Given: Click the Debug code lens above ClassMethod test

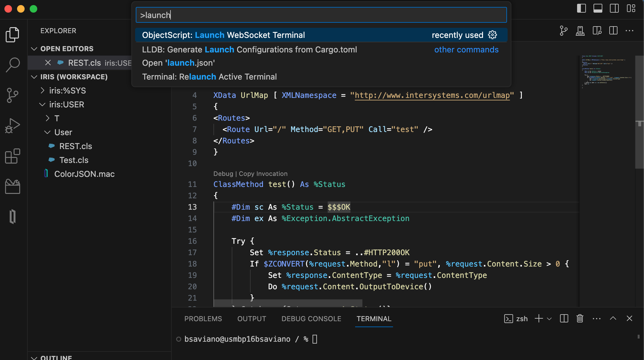Looking at the screenshot, I should (223, 174).
